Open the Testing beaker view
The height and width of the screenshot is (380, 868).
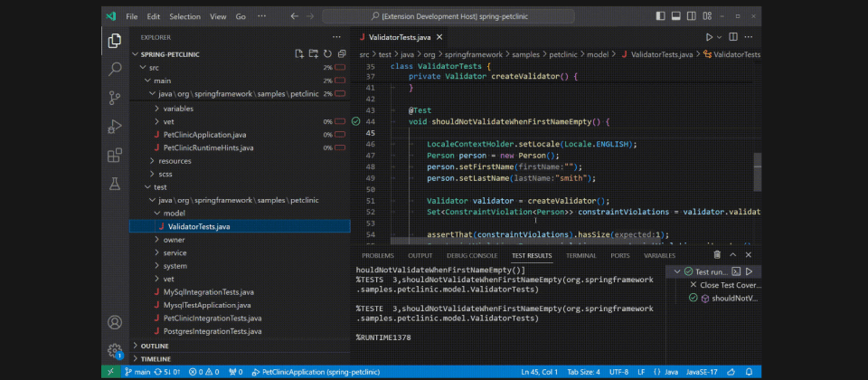[115, 184]
